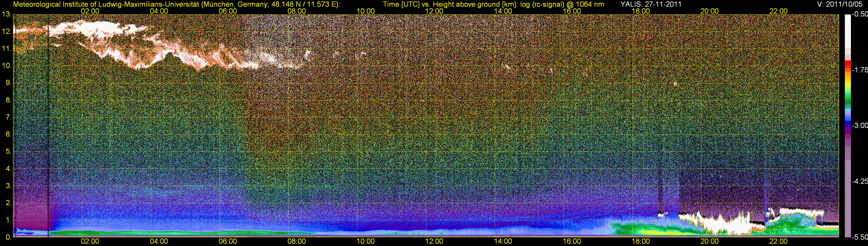Viewport: 868px width, 246px height.
Task: Click the 12:00 time label on top axis
Action: (434, 11)
